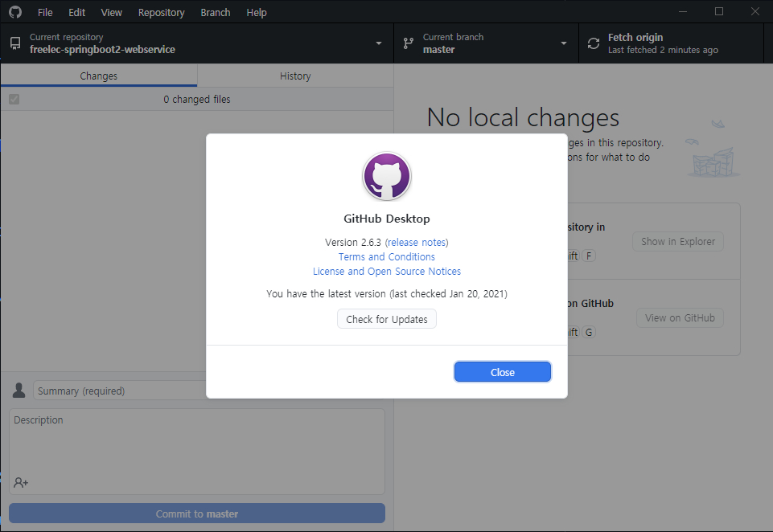Toggle the select all changed files checkbox
The image size is (773, 532).
pos(14,99)
